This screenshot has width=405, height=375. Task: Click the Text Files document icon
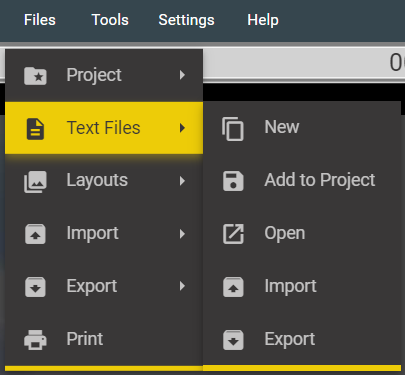[x=35, y=128]
